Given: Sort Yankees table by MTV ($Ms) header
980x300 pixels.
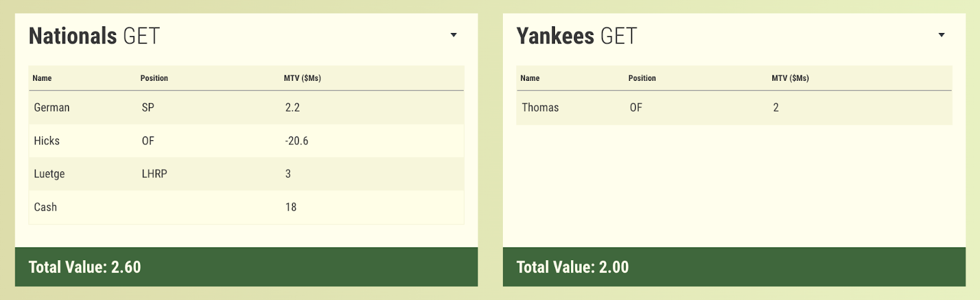Looking at the screenshot, I should click(x=790, y=78).
